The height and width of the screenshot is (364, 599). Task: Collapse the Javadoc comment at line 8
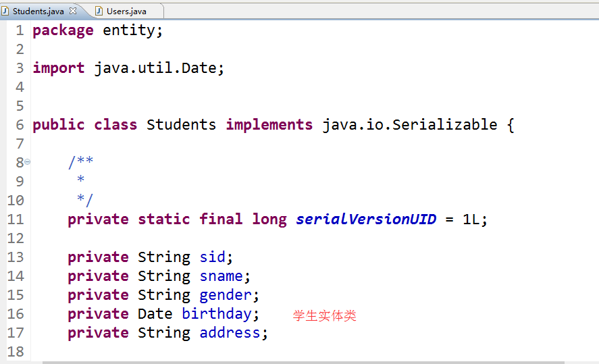tap(28, 162)
